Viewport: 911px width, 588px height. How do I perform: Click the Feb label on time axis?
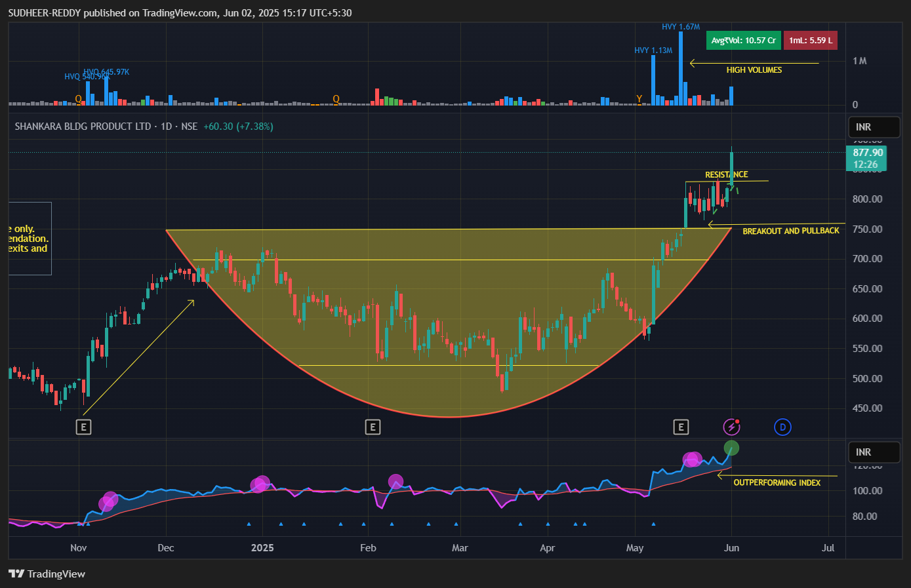coord(369,548)
